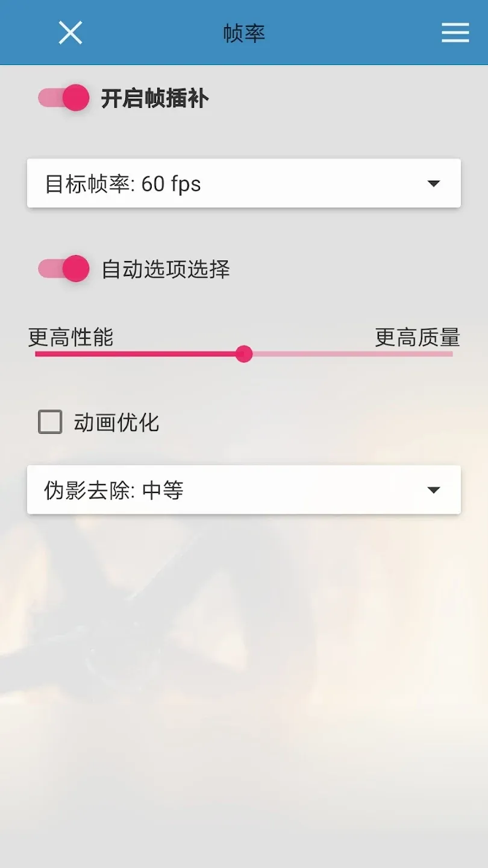
Task: Tap the 更高质量 label
Action: (x=418, y=338)
